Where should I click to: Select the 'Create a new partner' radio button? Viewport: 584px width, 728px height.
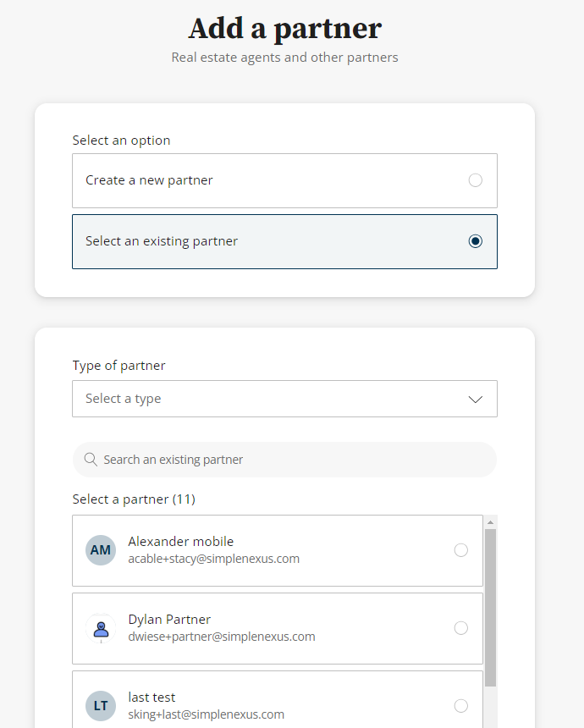475,180
